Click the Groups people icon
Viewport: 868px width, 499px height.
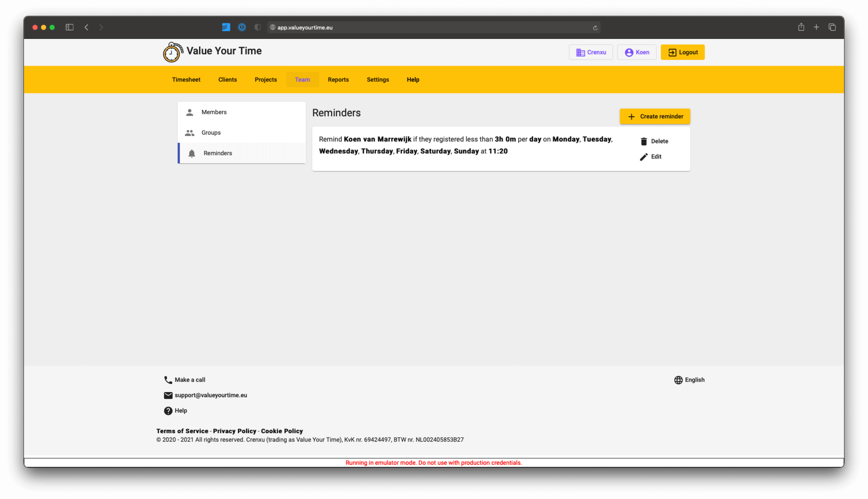[x=190, y=132]
